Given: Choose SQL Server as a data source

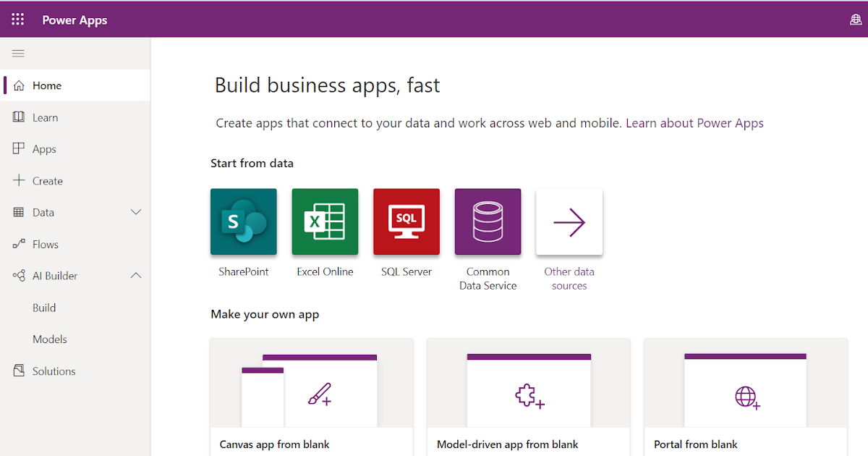Looking at the screenshot, I should [406, 221].
